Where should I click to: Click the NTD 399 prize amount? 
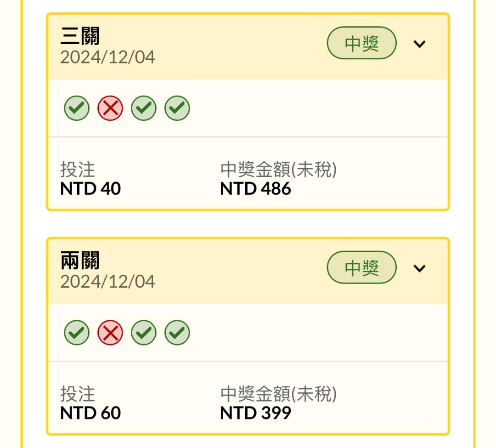coord(255,413)
